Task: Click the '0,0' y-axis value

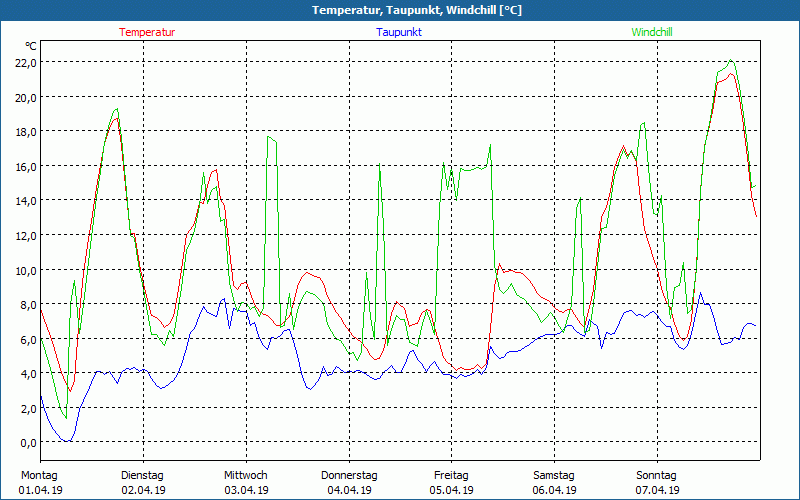Action: [29, 443]
